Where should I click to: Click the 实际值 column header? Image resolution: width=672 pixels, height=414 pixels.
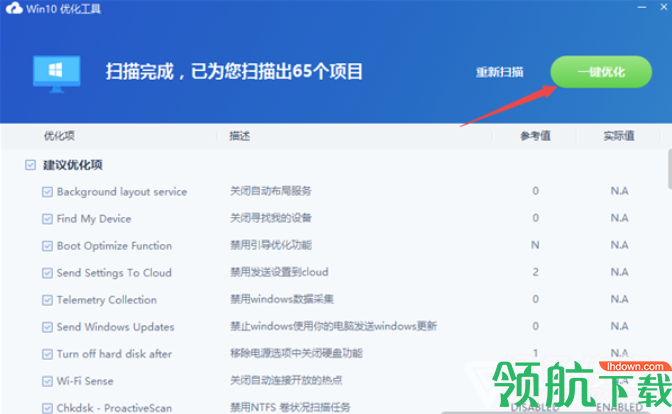[619, 136]
